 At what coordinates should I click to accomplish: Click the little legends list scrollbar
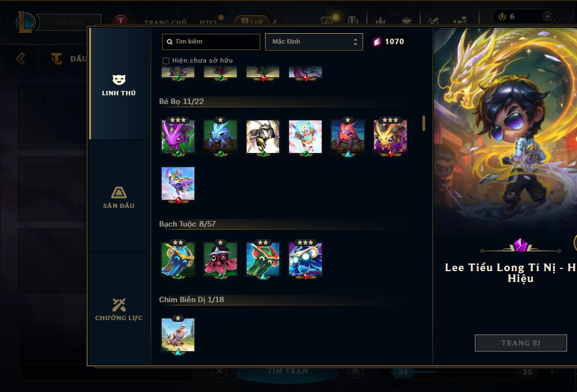point(424,123)
